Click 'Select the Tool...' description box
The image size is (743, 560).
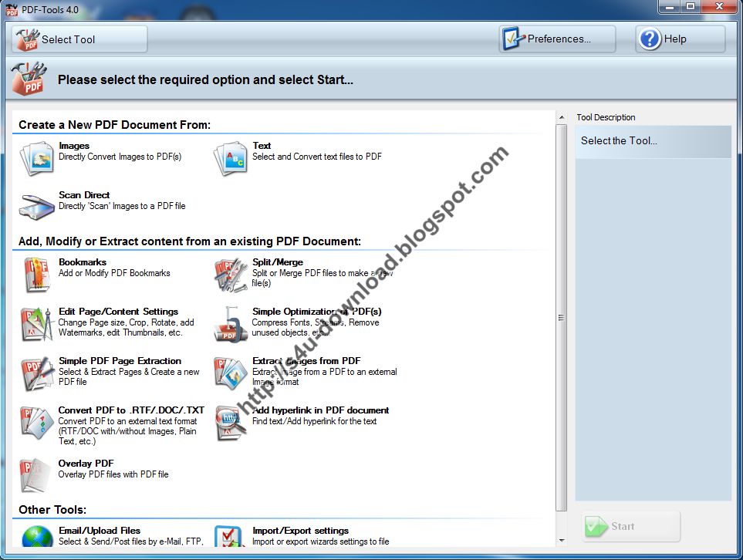653,141
